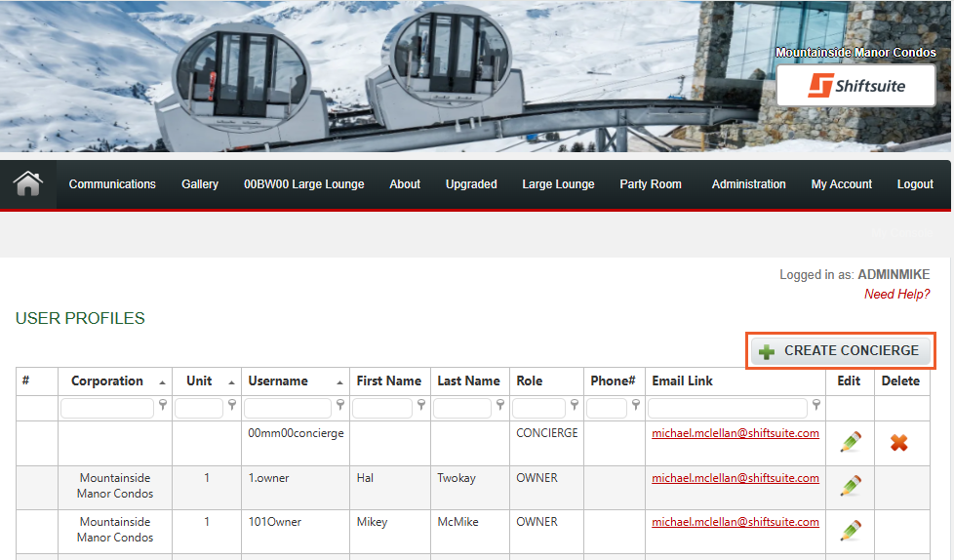Open Phone# column filter options icon
This screenshot has width=954, height=560.
click(636, 405)
